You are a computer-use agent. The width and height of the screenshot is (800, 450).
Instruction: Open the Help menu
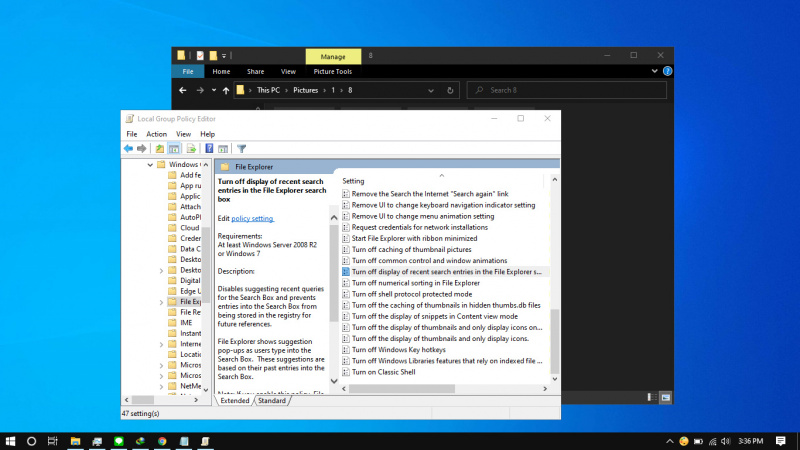(x=207, y=134)
